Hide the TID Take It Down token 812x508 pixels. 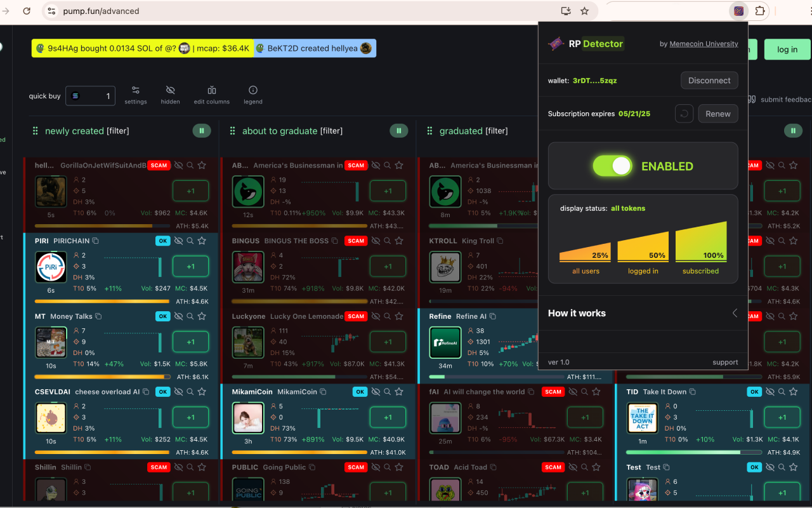click(770, 392)
